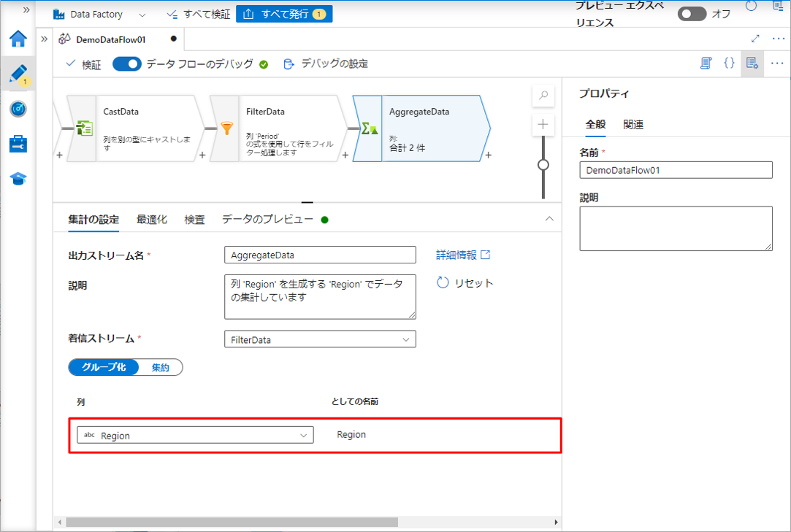
Task: Click the 説明 description textarea in settings
Action: click(320, 297)
